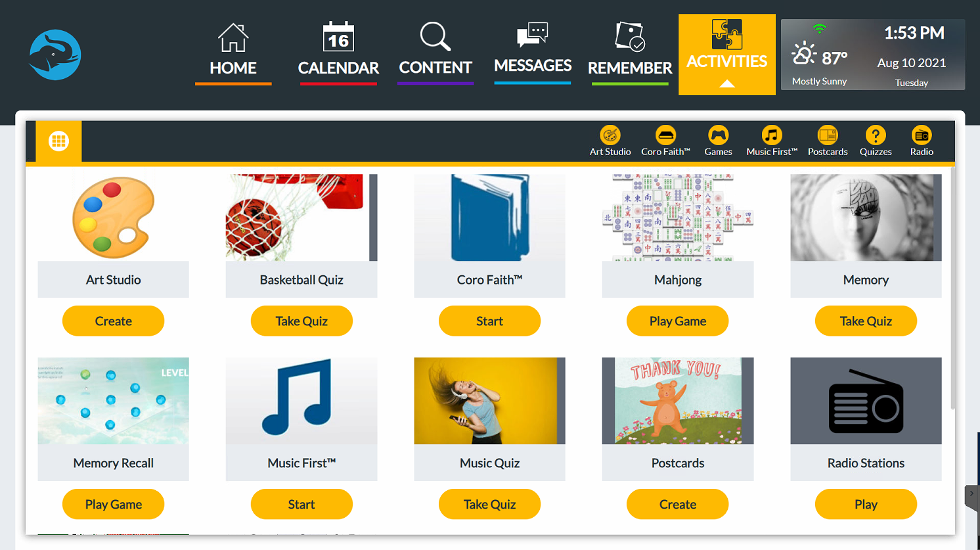This screenshot has width=980, height=550.
Task: Show the Quizzes category
Action: (x=876, y=141)
